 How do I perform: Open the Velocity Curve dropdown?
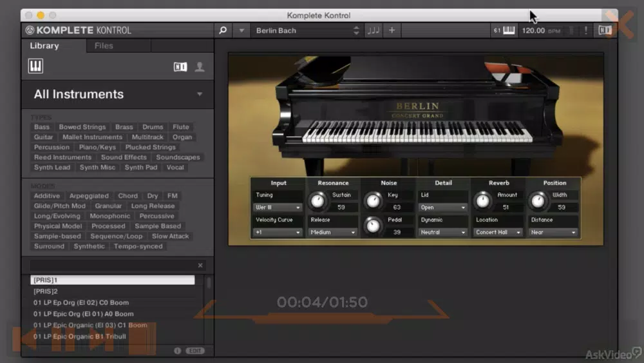click(278, 232)
